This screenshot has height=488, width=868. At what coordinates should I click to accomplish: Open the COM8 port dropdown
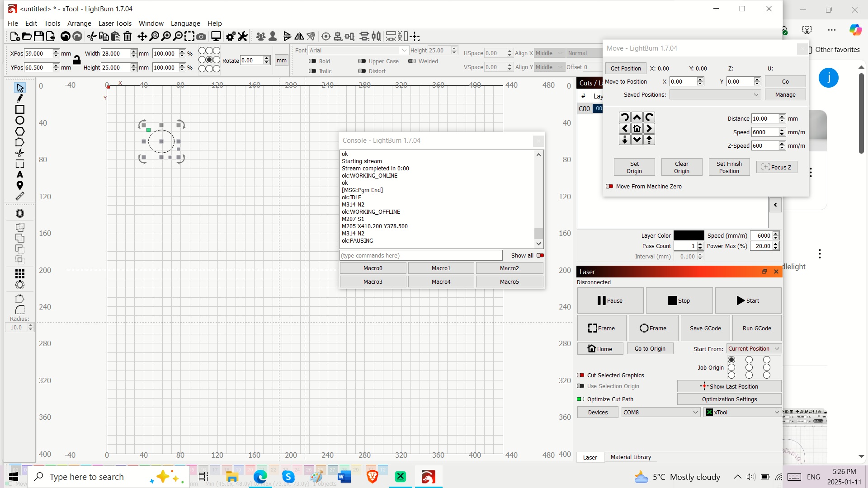point(661,413)
